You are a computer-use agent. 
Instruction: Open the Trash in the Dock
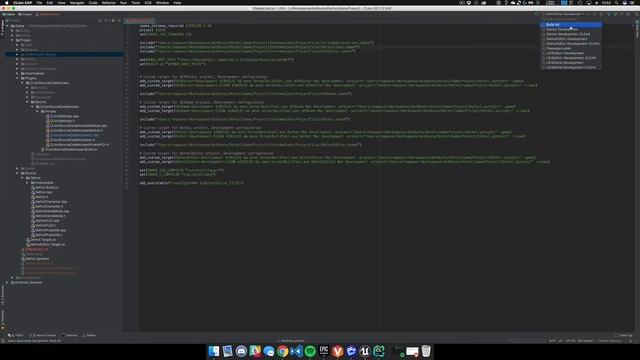(x=426, y=351)
